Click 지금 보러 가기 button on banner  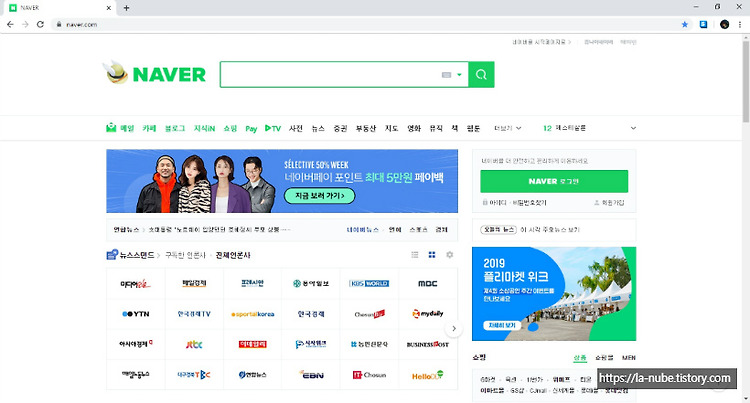[320, 196]
